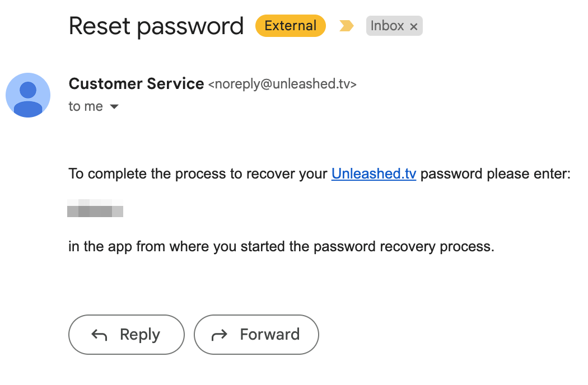Screen dimensions: 588x385
Task: Click the "to me" recipient text
Action: (86, 106)
